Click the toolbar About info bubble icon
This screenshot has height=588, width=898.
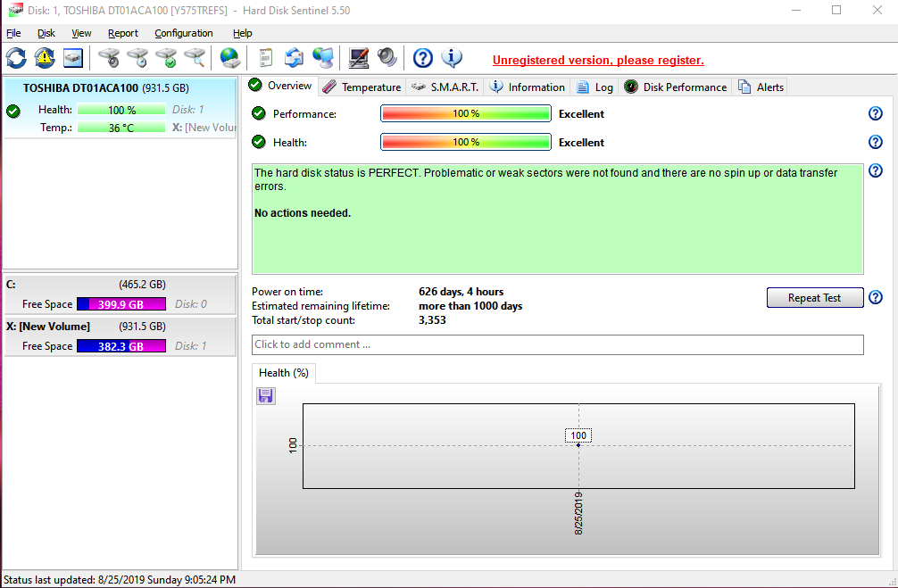point(452,58)
